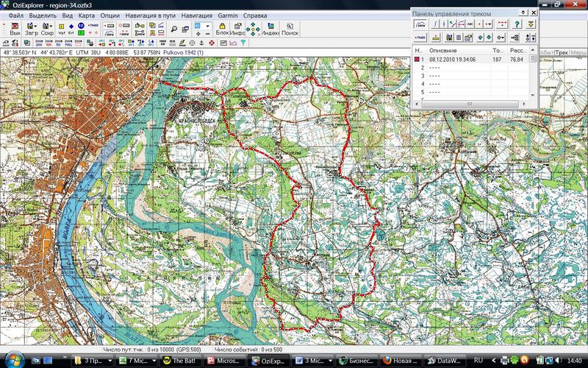
Task: Click the track list vertical scroll down arrow
Action: tap(533, 96)
